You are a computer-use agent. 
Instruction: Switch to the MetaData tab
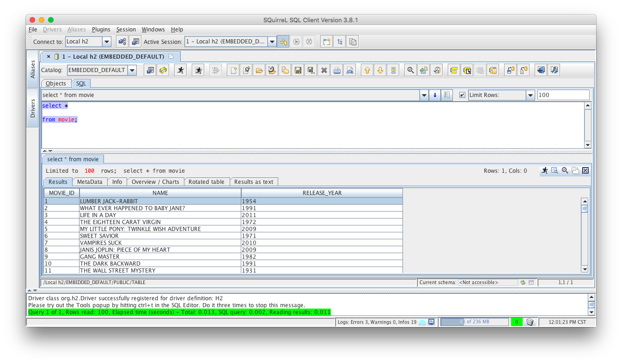(x=90, y=182)
